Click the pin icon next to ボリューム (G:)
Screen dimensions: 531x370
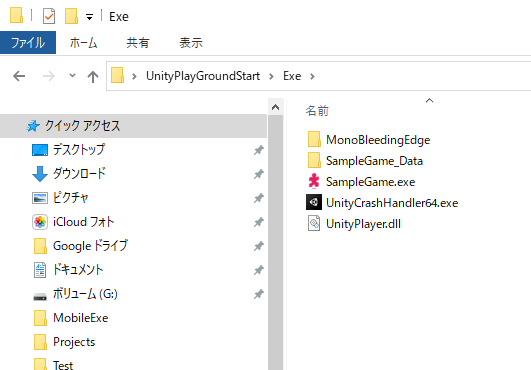click(259, 294)
